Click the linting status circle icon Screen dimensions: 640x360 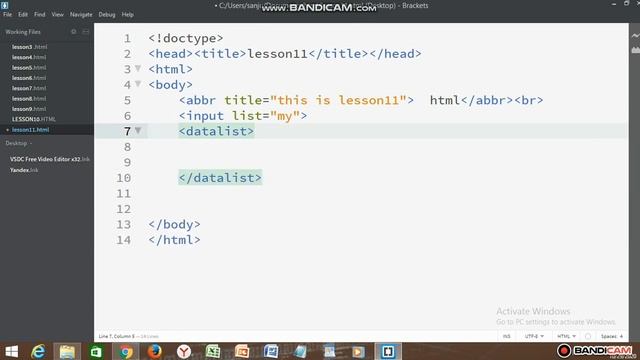[x=588, y=336]
